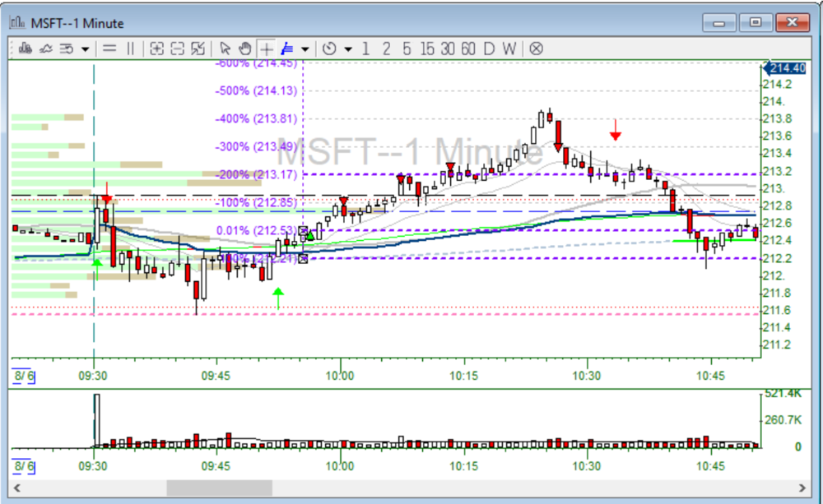Screen dimensions: 823x504
Task: Click the fit chart zoom icon
Action: coord(198,49)
